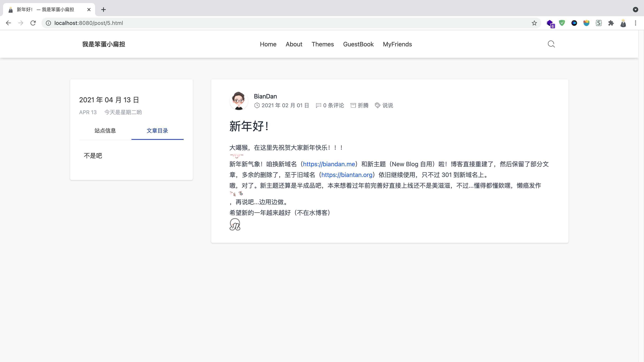The image size is (644, 362).
Task: Select the 文章目录 tab
Action: pos(157,131)
